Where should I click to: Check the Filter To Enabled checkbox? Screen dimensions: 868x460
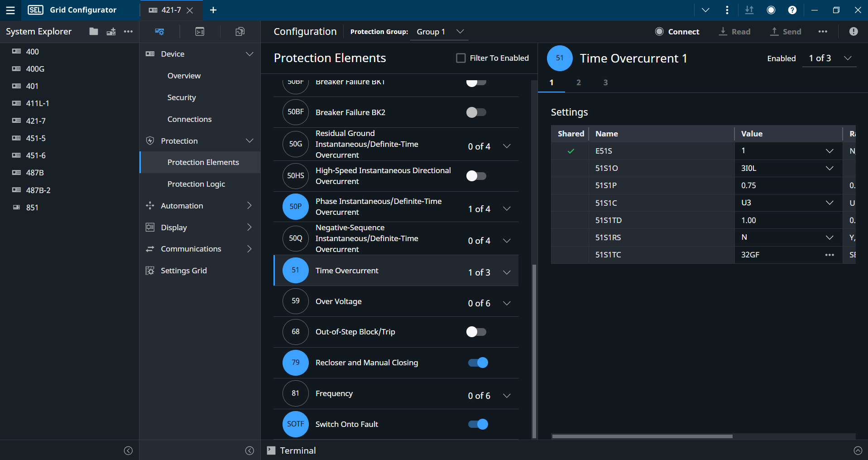tap(461, 58)
